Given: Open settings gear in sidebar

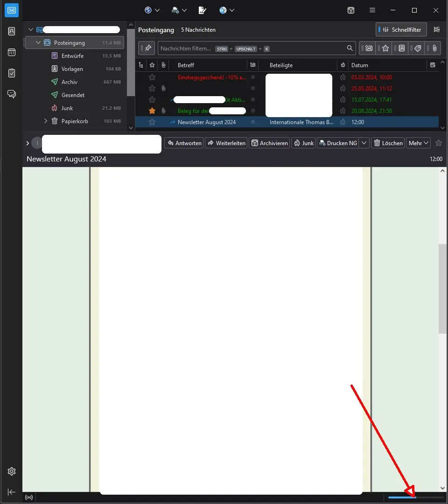Looking at the screenshot, I should 12,471.
